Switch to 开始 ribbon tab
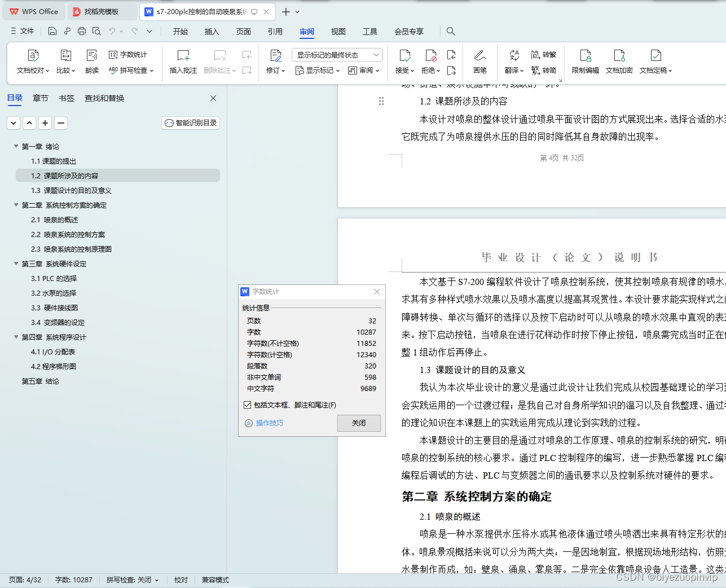This screenshot has width=726, height=588. click(181, 31)
